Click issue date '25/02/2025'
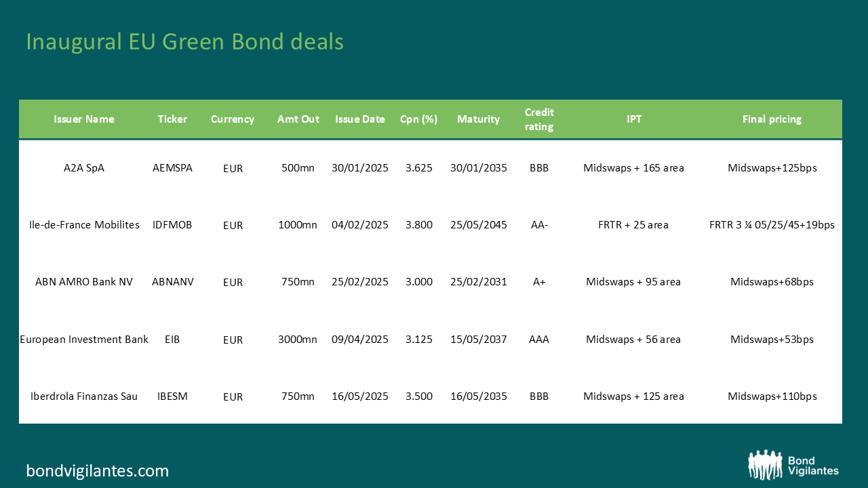Image resolution: width=868 pixels, height=488 pixels. tap(360, 282)
